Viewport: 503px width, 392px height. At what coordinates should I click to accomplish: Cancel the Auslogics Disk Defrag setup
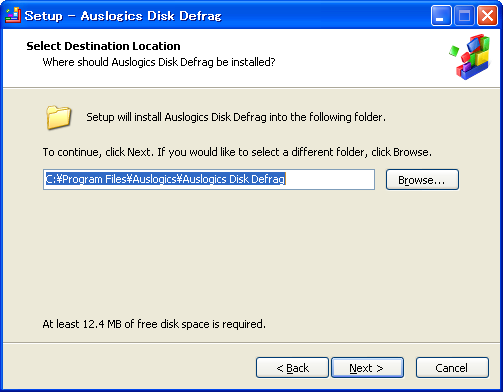(452, 368)
